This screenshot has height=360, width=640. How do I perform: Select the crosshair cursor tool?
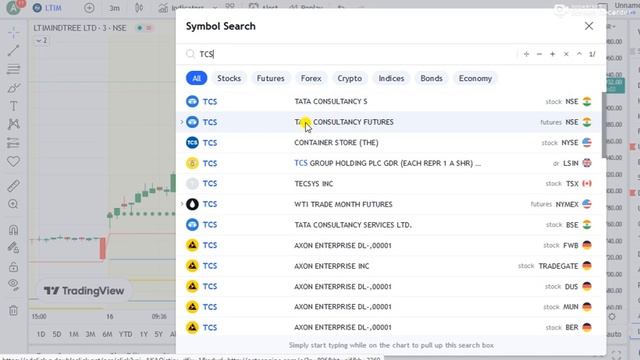click(13, 32)
